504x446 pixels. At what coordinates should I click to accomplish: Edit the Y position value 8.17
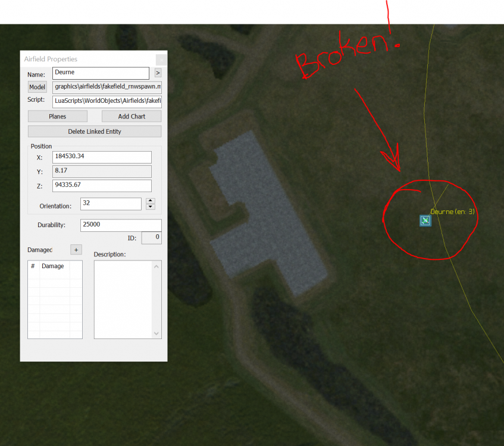[x=102, y=171]
